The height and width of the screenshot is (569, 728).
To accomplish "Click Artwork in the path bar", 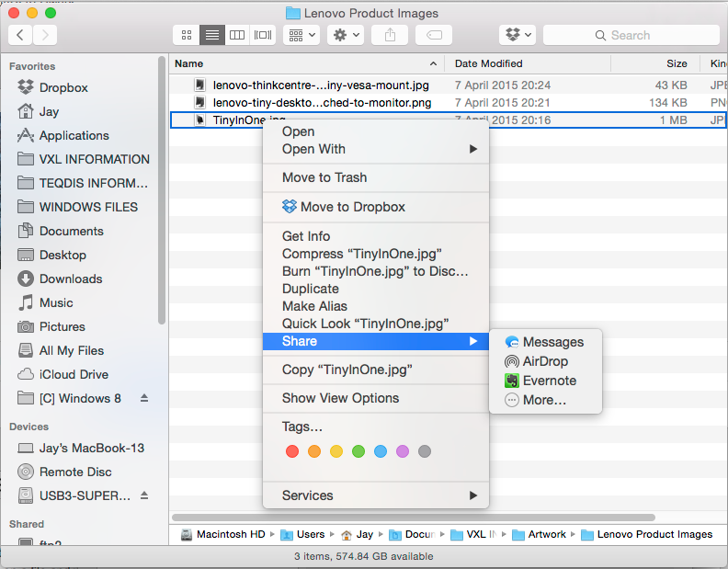I will 539,534.
